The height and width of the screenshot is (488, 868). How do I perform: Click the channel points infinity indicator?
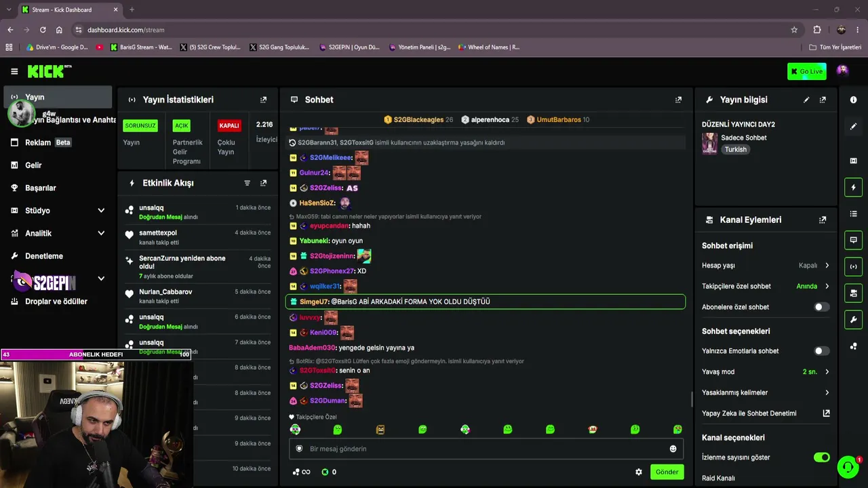click(301, 472)
